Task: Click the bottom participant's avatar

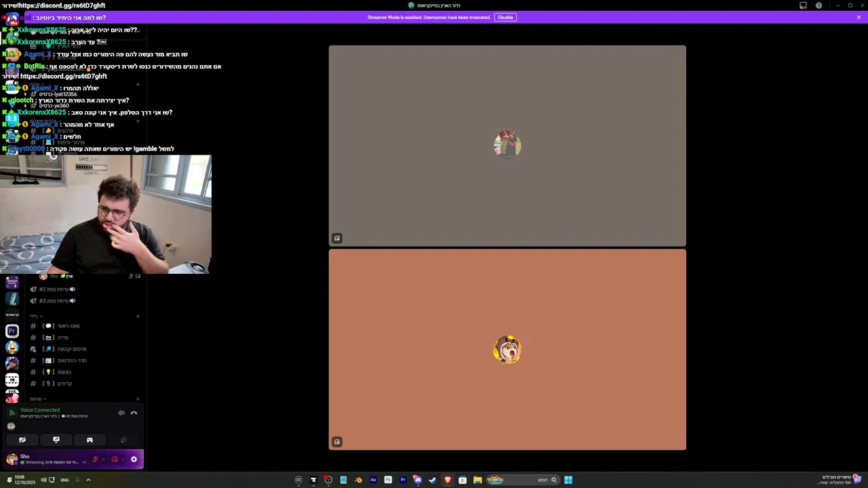Action: pos(507,350)
